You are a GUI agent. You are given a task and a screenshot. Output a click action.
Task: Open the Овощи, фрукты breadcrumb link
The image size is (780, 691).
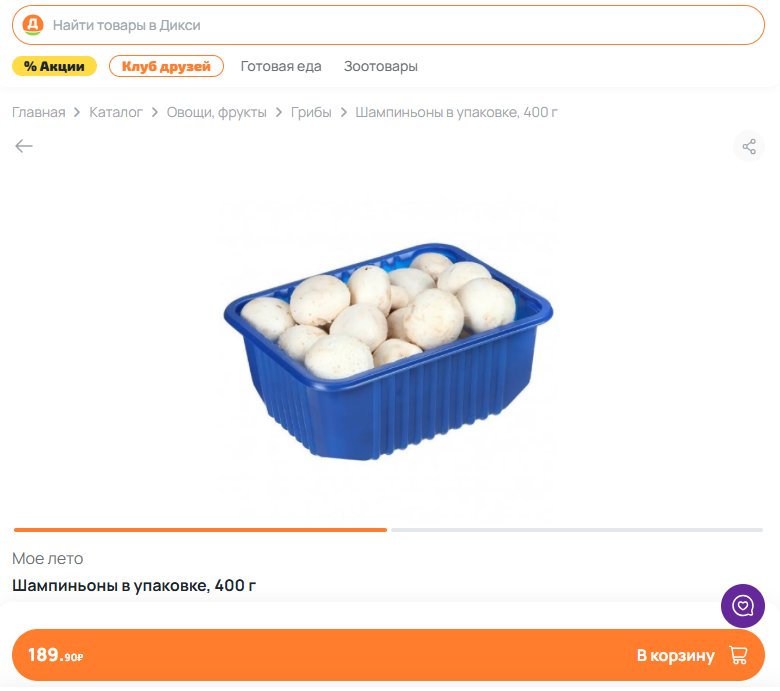pyautogui.click(x=216, y=112)
